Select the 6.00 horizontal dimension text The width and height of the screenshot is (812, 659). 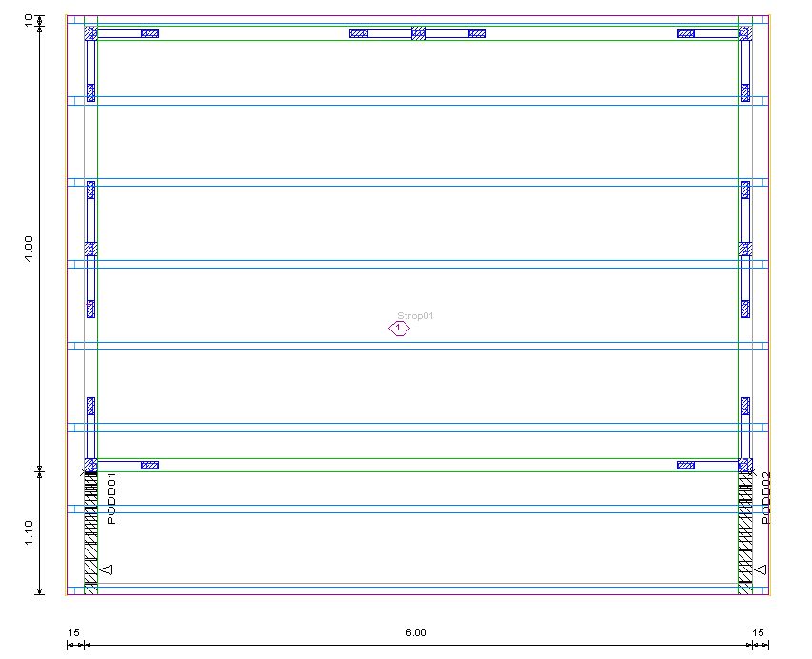point(416,632)
